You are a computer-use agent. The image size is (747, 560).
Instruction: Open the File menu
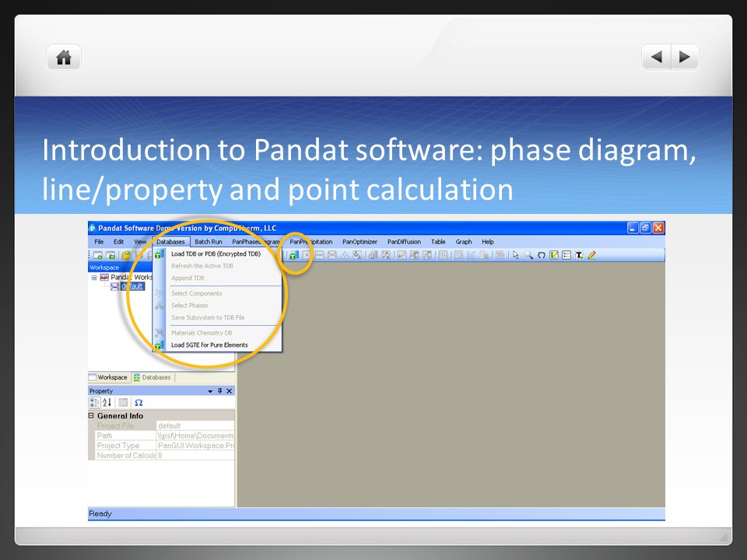pyautogui.click(x=99, y=242)
